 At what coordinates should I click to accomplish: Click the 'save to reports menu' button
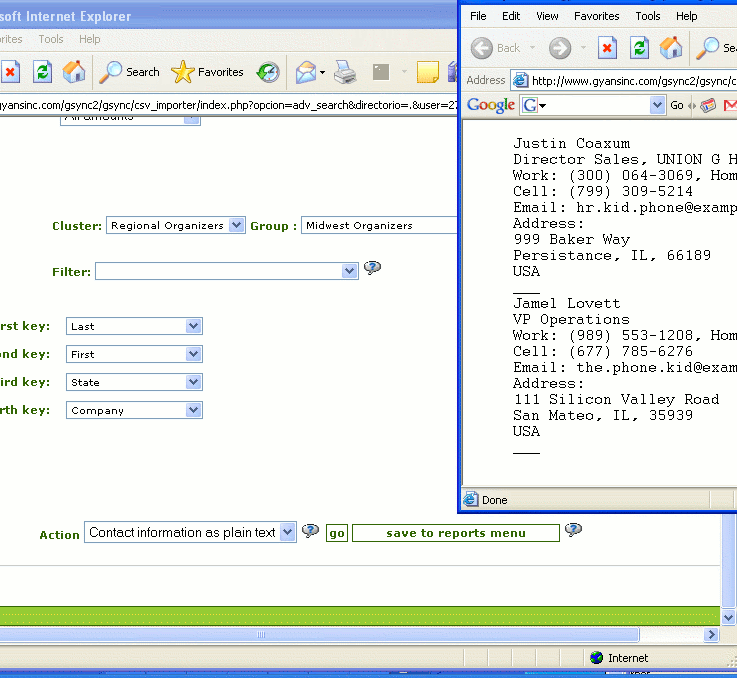(x=455, y=533)
